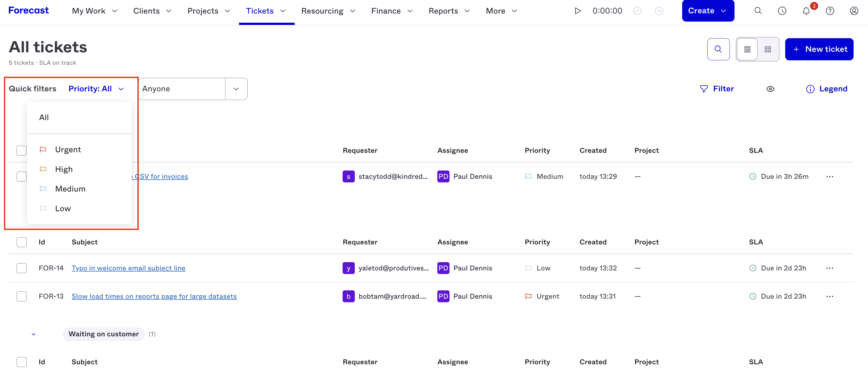Check the FOR-13 ticket checkbox
The height and width of the screenshot is (372, 868).
(22, 297)
